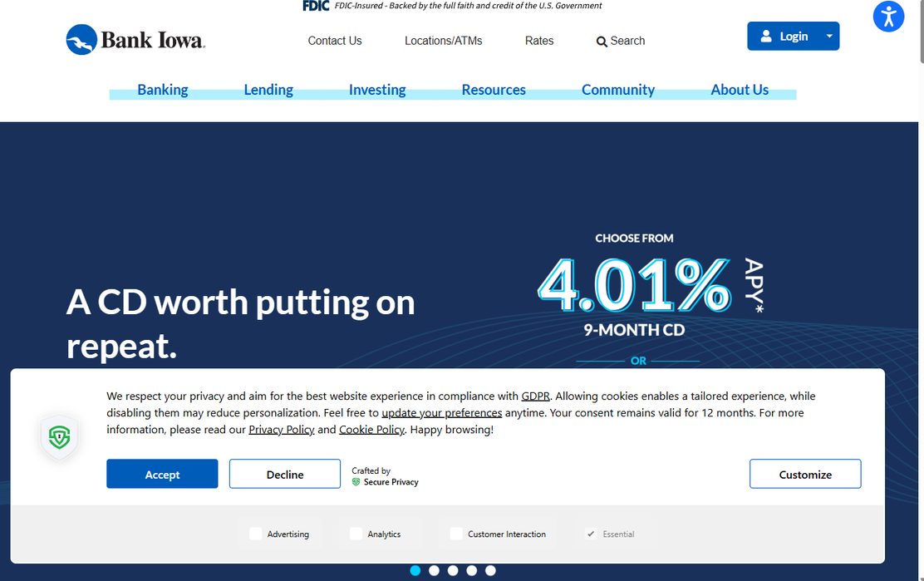Open the accessibility widget icon
The height and width of the screenshot is (581, 924).
888,17
